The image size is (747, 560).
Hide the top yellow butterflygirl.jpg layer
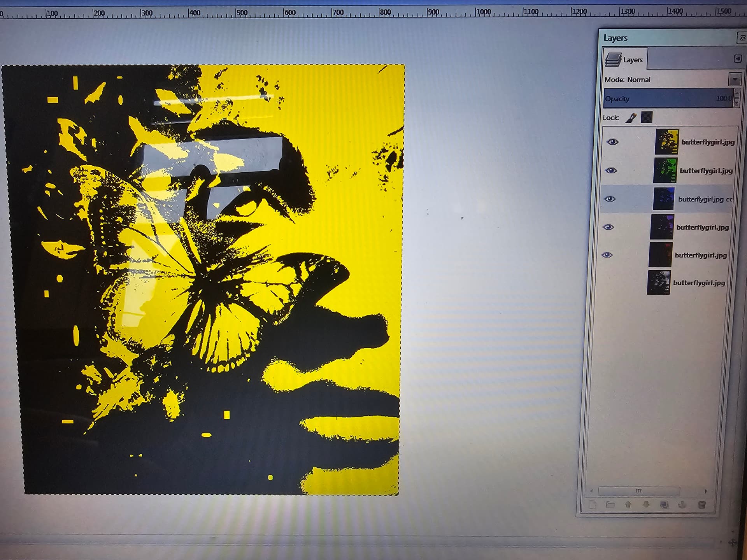coord(612,142)
